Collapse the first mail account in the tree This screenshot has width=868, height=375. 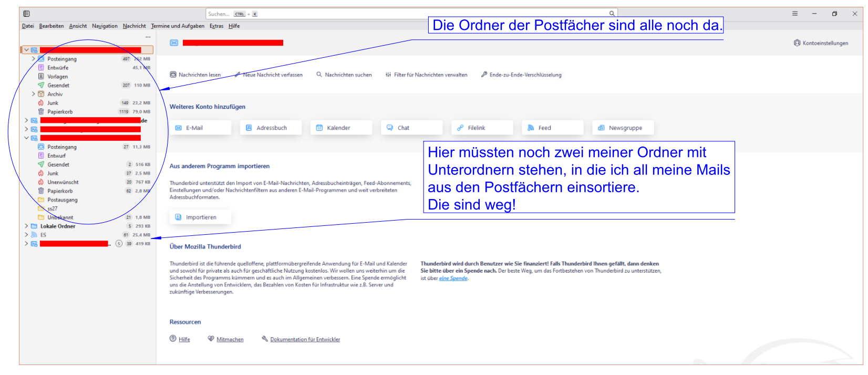(x=26, y=50)
